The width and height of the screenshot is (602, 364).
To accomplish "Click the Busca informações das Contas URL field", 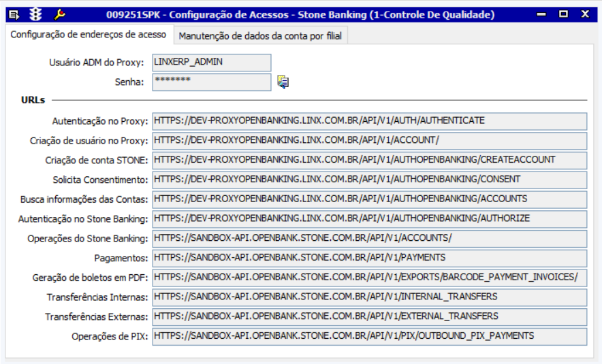I will point(369,199).
